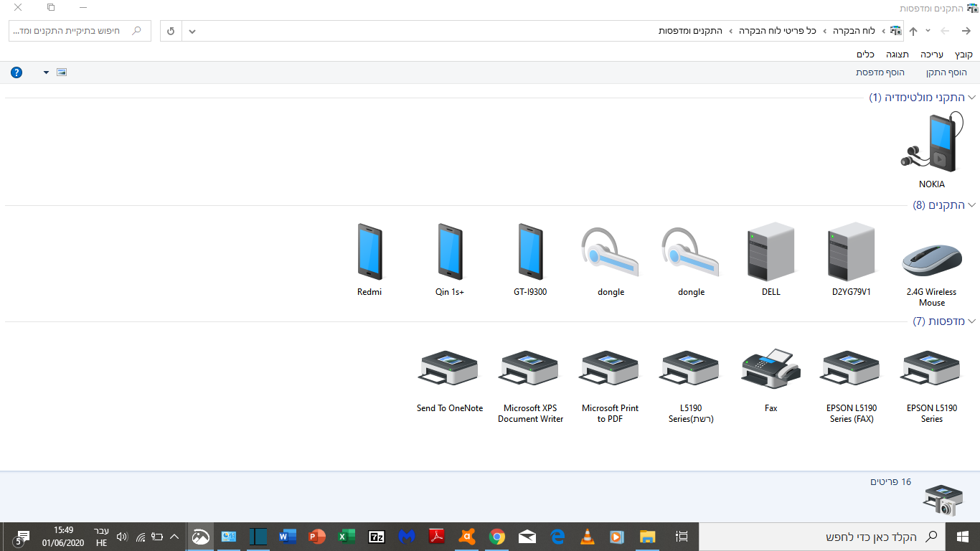The image size is (980, 551).
Task: Open the view options dropdown arrow
Action: pyautogui.click(x=47, y=72)
